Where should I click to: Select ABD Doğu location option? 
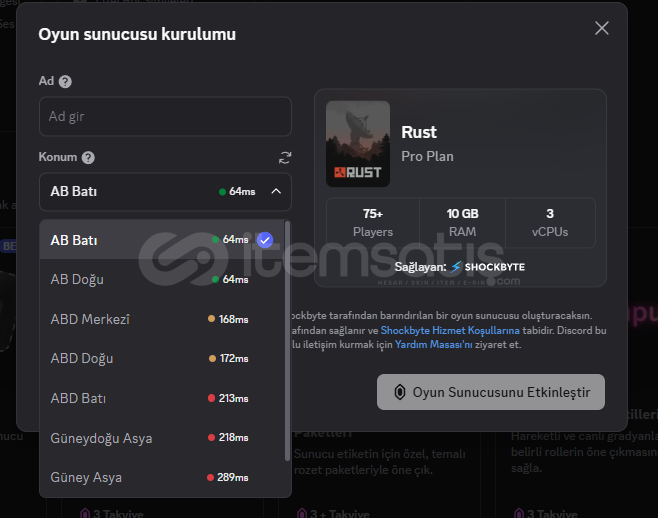pos(162,358)
